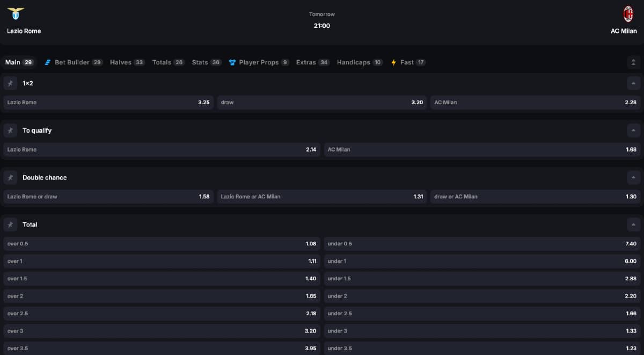
Task: Collapse the 1×2 section
Action: tap(634, 83)
